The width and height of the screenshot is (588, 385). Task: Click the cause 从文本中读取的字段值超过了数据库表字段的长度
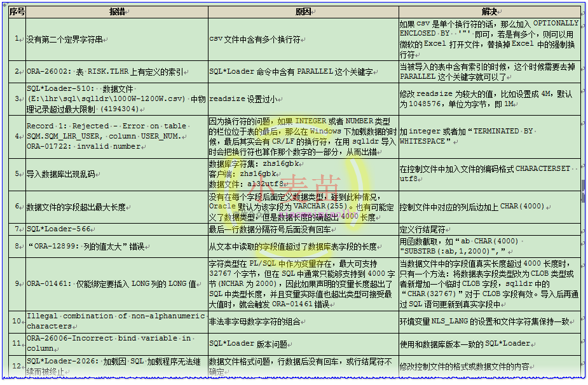(303, 247)
